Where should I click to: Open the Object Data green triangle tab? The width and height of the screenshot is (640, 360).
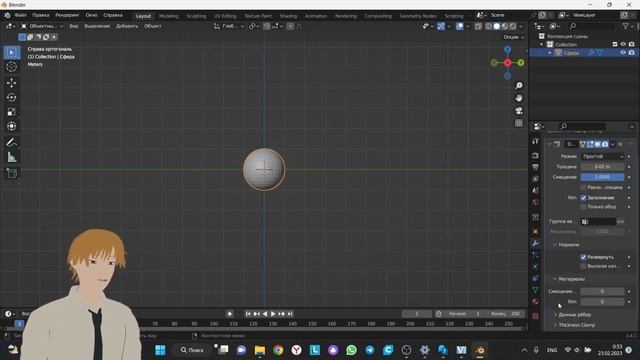click(x=536, y=290)
